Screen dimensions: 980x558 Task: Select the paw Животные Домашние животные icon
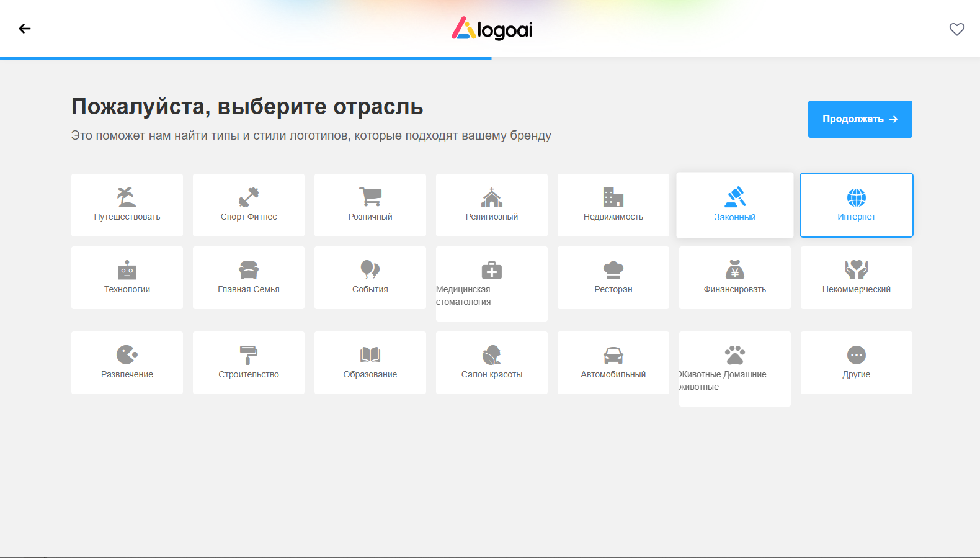735,355
